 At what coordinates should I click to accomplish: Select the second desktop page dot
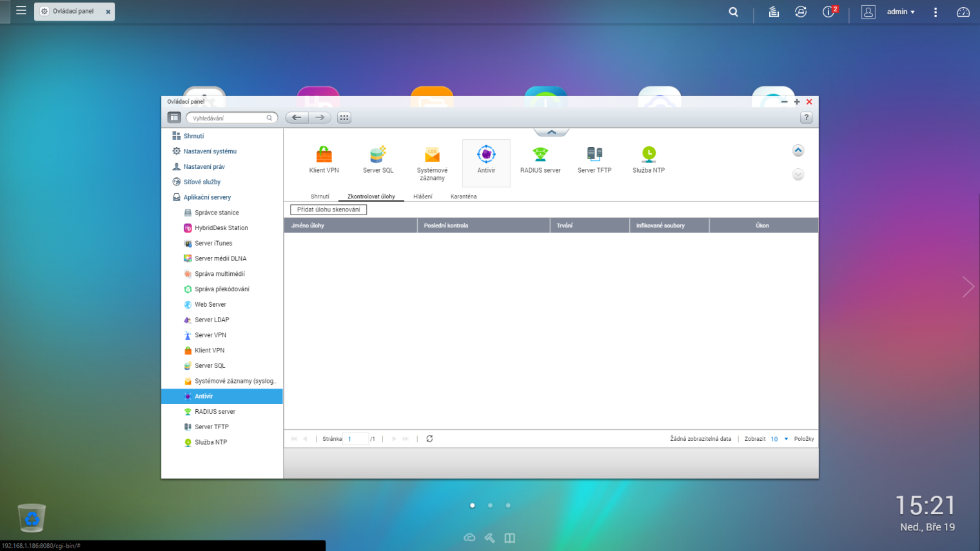point(490,505)
